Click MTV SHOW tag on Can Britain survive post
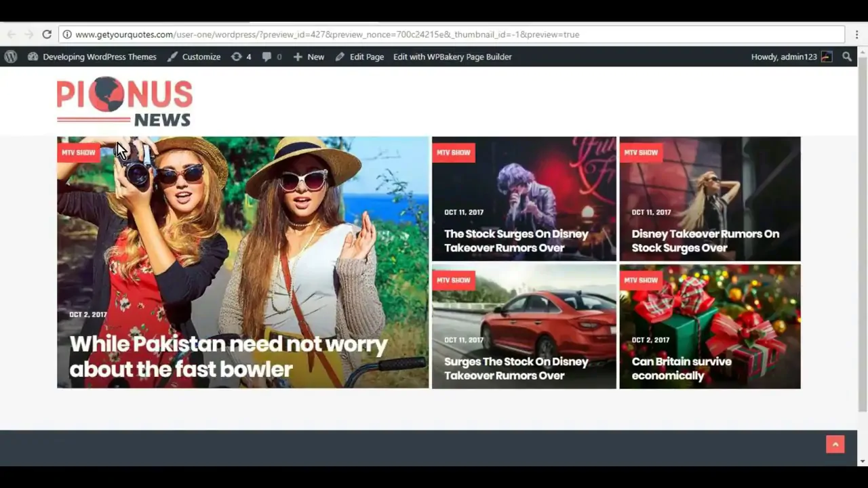This screenshot has height=488, width=868. [x=641, y=280]
